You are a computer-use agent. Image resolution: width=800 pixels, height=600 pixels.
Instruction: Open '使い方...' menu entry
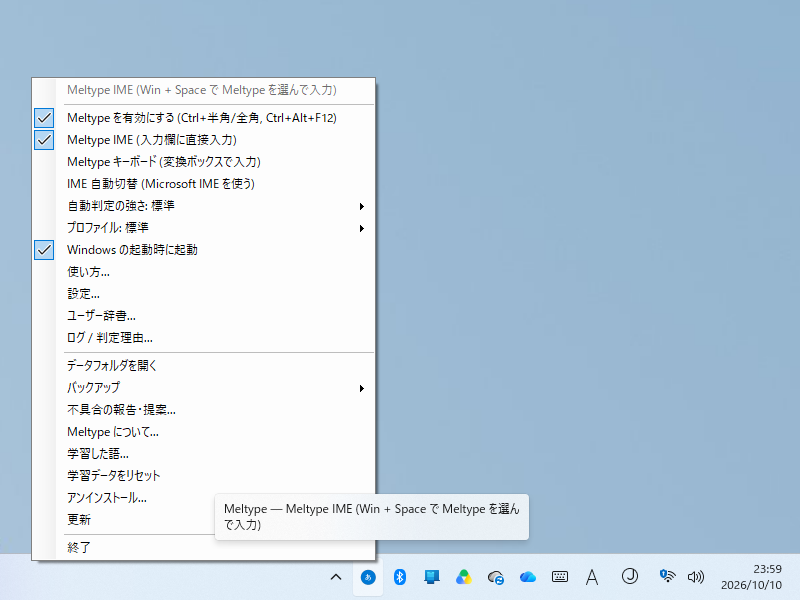[x=204, y=272]
